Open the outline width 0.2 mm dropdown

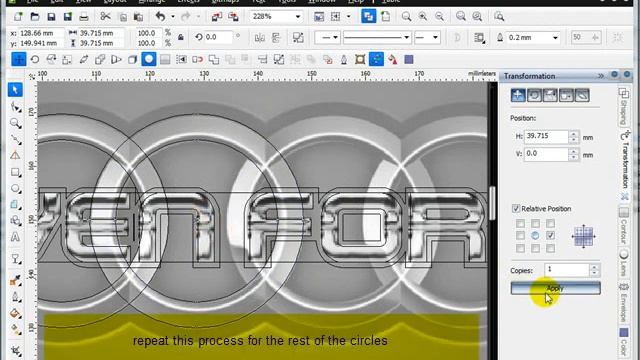[555, 38]
